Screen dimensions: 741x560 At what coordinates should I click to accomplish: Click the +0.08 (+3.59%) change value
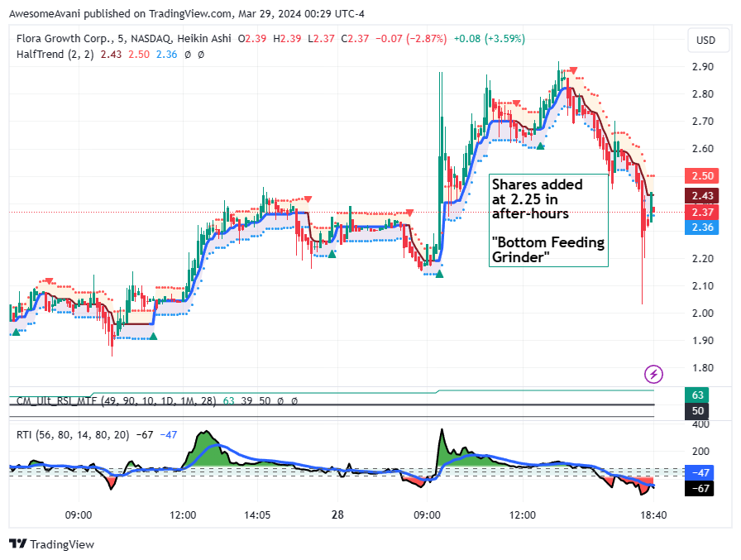(489, 39)
